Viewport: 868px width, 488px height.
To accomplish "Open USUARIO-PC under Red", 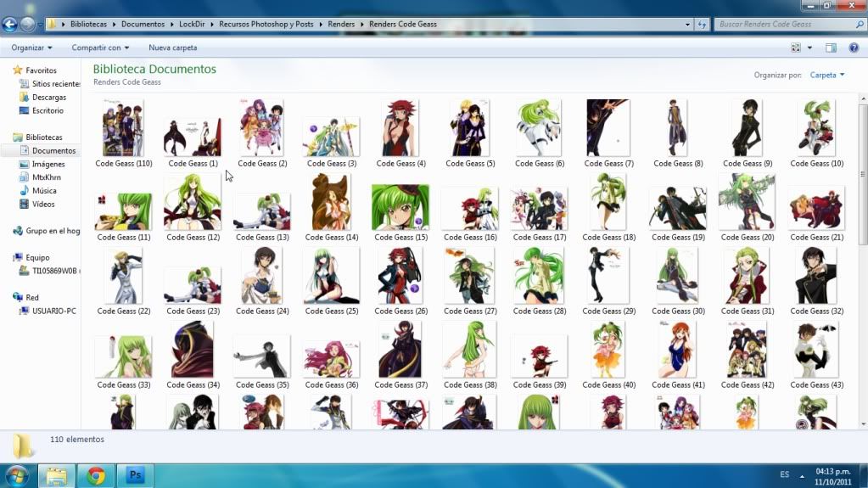I will click(48, 311).
